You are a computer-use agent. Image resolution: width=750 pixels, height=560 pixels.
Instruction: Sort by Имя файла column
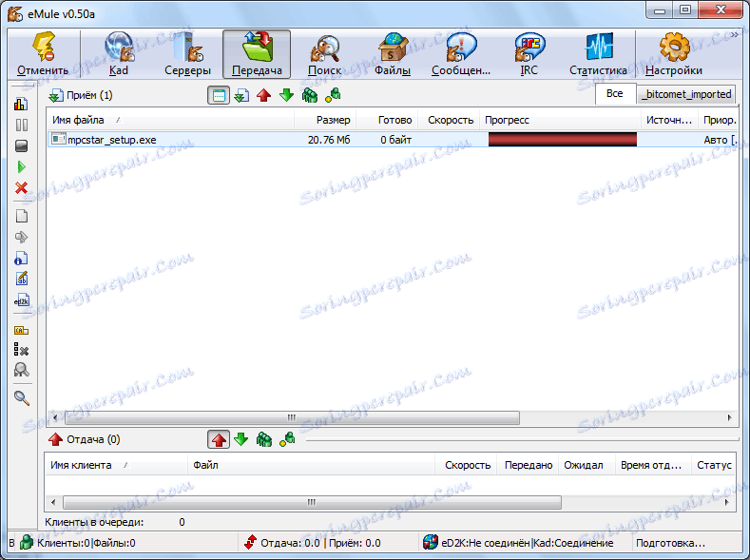(x=170, y=120)
